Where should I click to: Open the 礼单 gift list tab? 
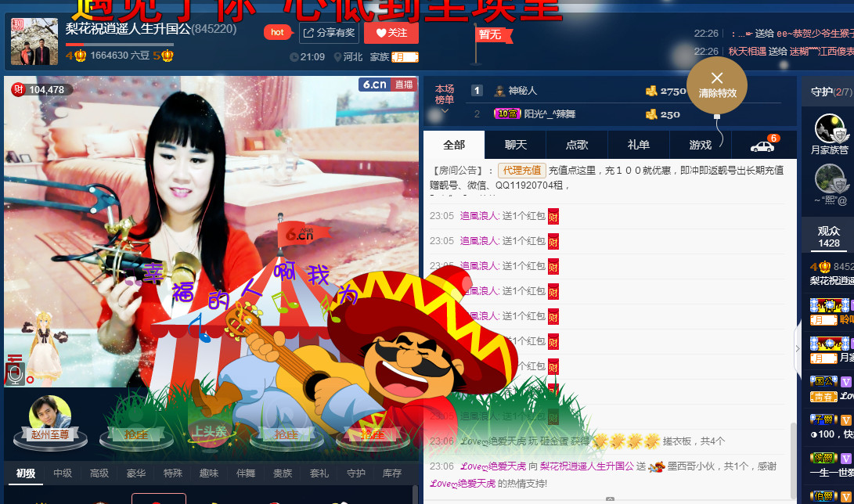pyautogui.click(x=639, y=145)
